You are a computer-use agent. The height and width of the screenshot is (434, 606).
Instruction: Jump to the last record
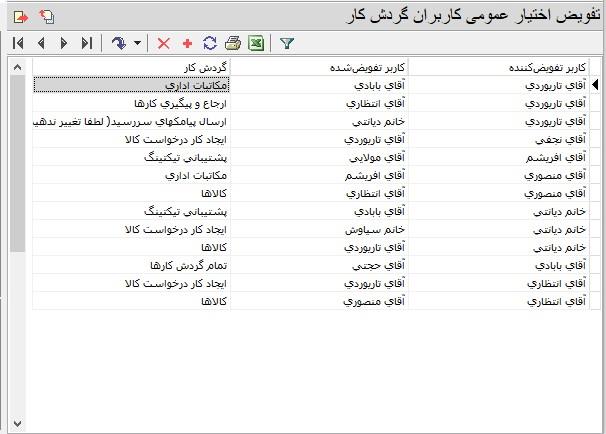coord(87,44)
